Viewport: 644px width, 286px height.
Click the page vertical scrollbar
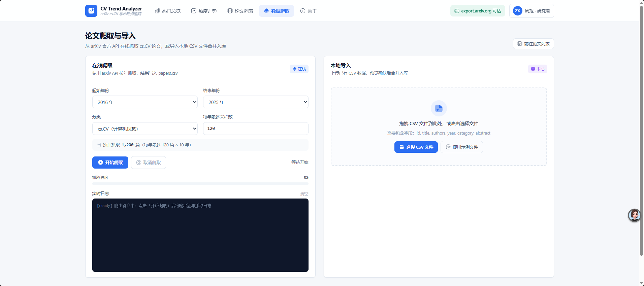coord(642,131)
